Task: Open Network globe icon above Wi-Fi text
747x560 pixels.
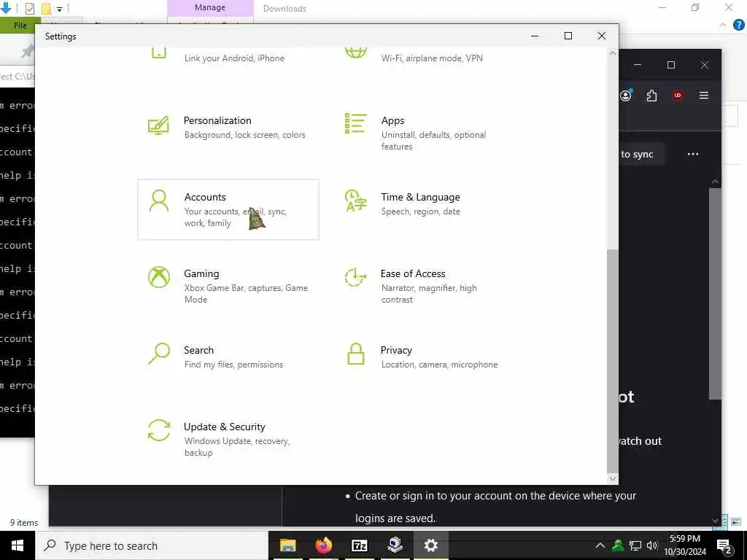Action: [356, 52]
